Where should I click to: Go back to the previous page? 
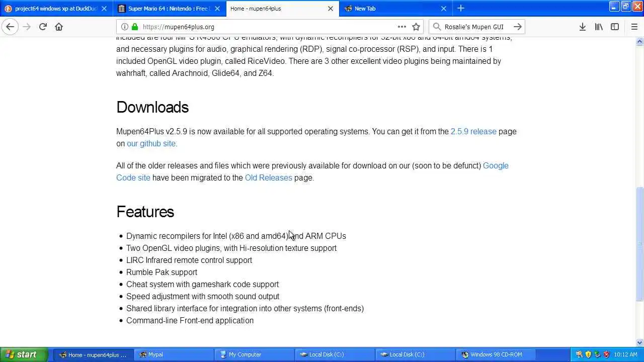(10, 27)
